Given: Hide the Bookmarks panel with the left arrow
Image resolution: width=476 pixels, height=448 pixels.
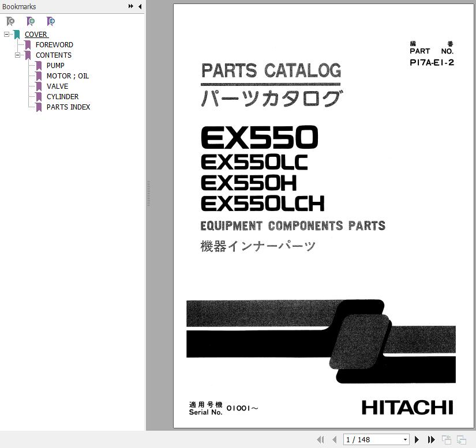Looking at the screenshot, I should 140,6.
